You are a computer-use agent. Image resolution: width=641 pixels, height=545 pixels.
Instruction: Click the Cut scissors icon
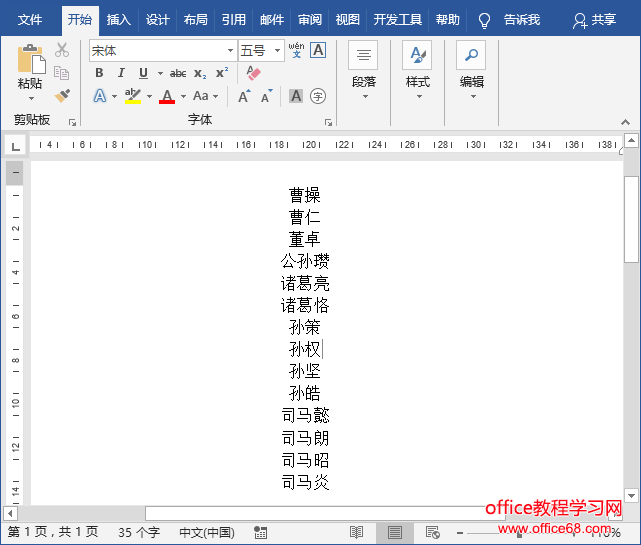[62, 50]
